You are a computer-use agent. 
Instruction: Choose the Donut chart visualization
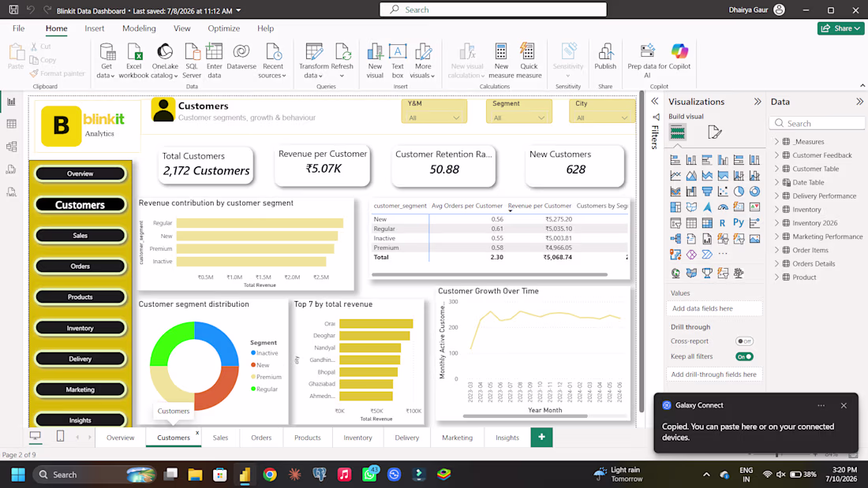click(x=754, y=192)
